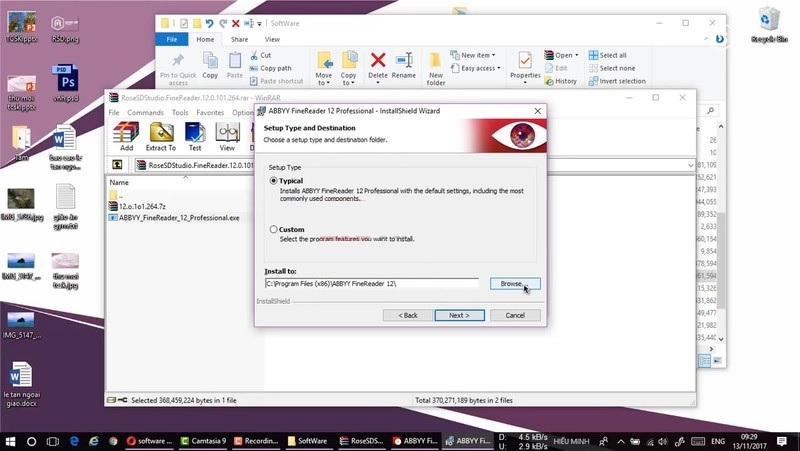Expand the WinRAR archive path dropdown
800x451 pixels.
click(x=691, y=165)
